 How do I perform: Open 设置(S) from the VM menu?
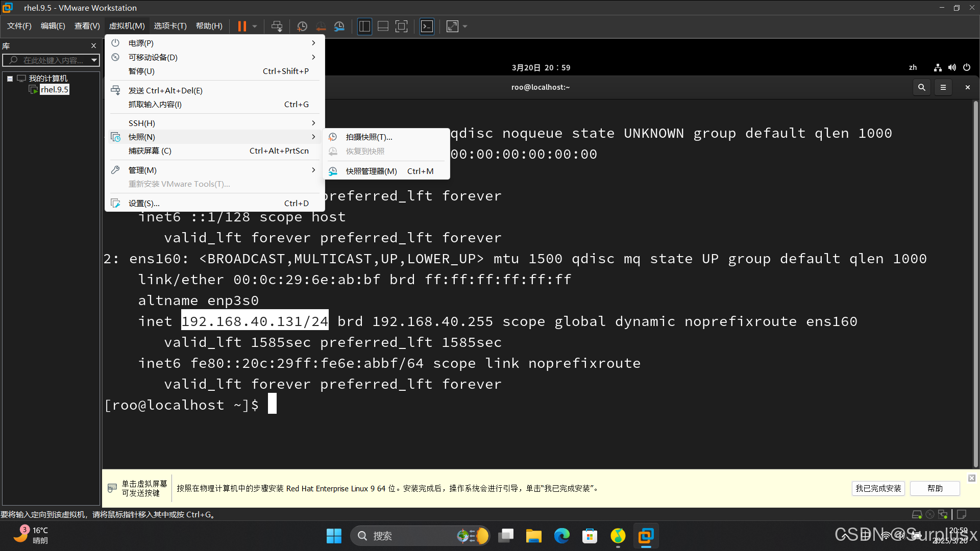pos(144,203)
